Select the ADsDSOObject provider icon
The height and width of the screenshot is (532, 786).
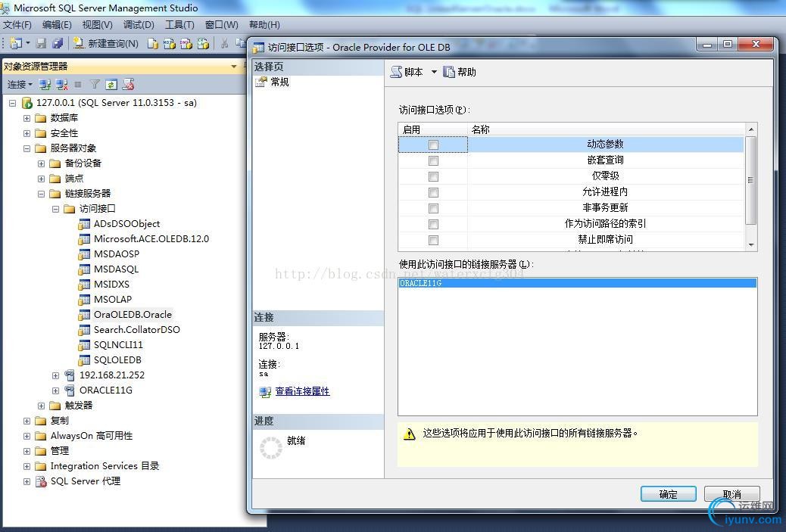coord(84,225)
